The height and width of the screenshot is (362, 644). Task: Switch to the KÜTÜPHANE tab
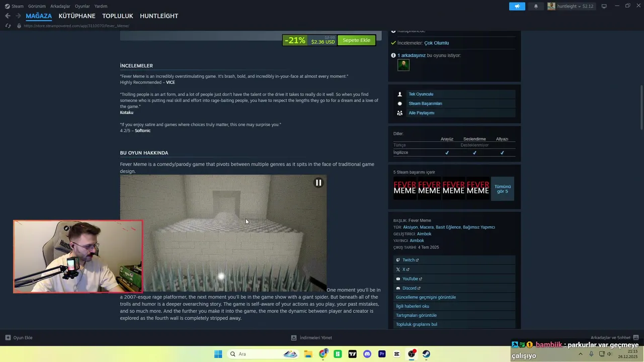77,16
